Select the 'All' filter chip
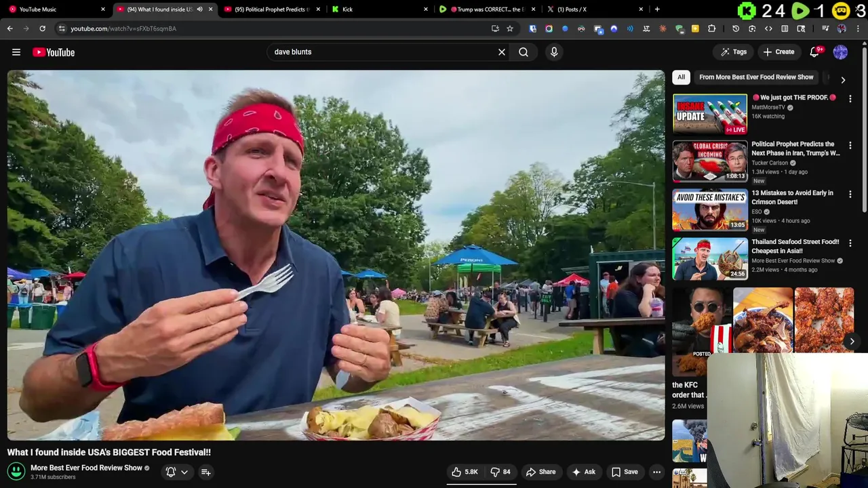This screenshot has width=868, height=488. coord(682,77)
